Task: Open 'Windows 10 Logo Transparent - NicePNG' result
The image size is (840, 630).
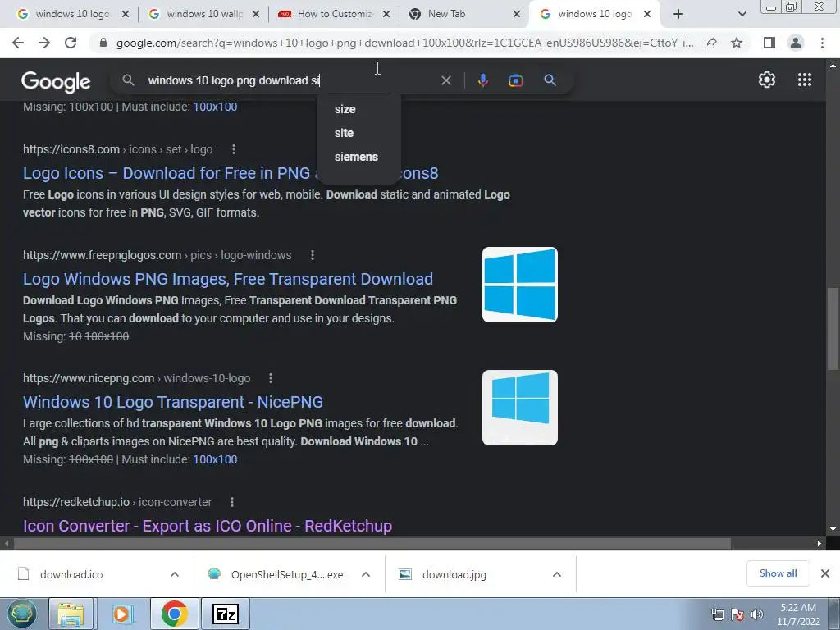Action: [173, 402]
